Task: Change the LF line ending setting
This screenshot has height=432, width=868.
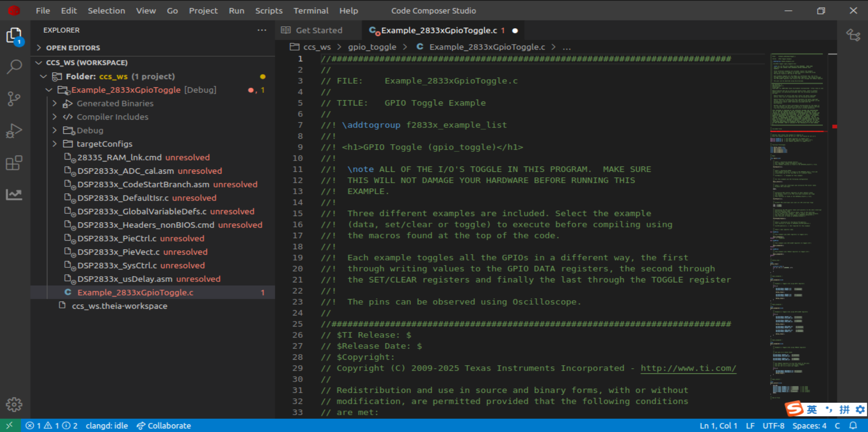Action: [750, 426]
